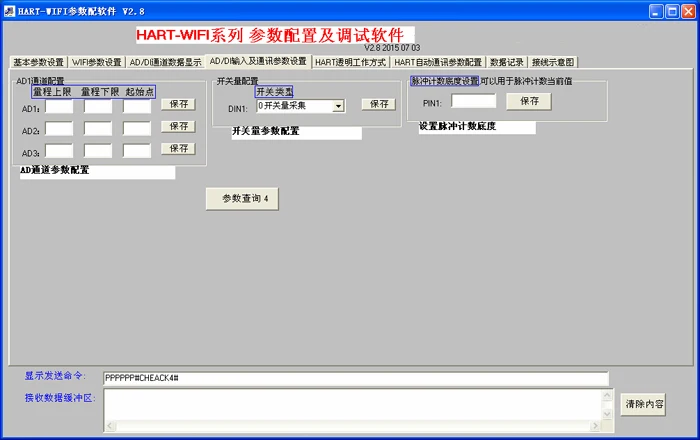Click the AD3 量程下限 input field
The image size is (700, 440).
pyautogui.click(x=98, y=151)
